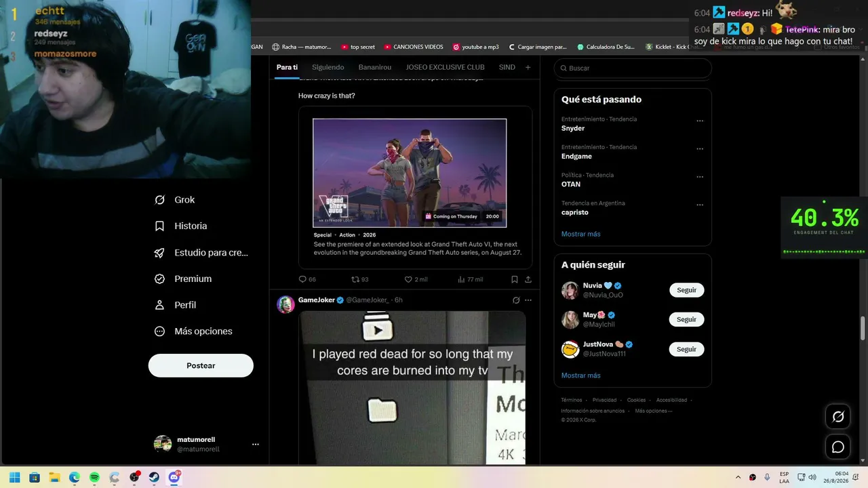Viewport: 868px width, 488px height.
Task: Open the floating Grok button
Action: point(838,417)
